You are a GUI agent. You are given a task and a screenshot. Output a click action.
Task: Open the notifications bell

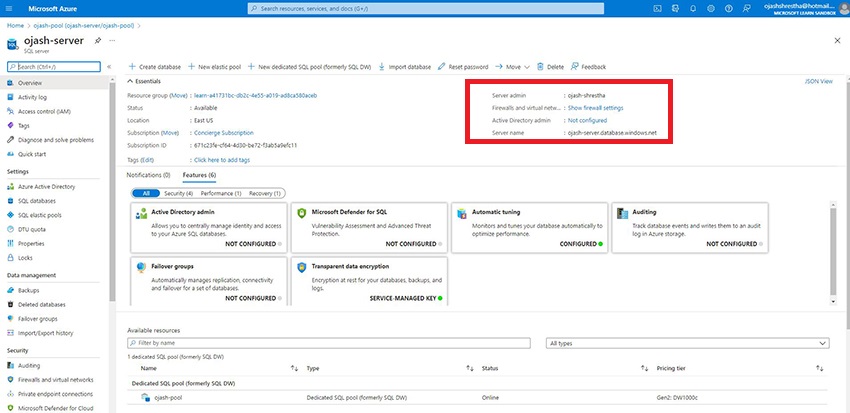(693, 8)
